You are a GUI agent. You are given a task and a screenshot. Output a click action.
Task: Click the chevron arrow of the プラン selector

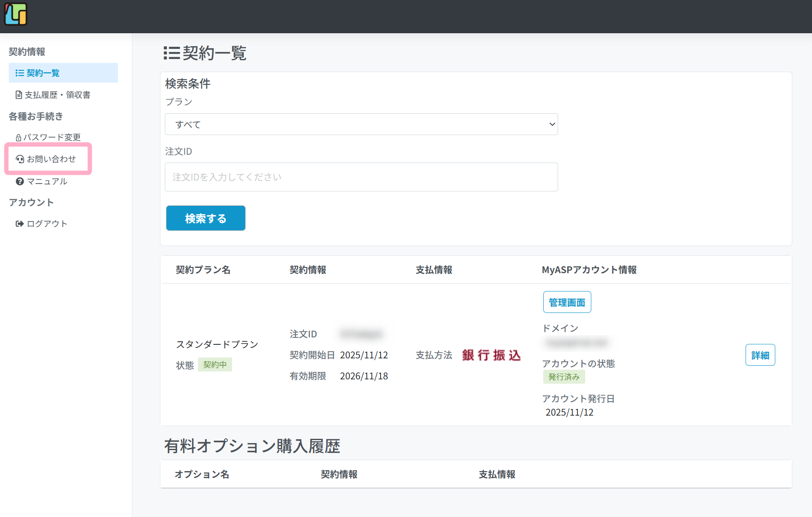pyautogui.click(x=552, y=124)
